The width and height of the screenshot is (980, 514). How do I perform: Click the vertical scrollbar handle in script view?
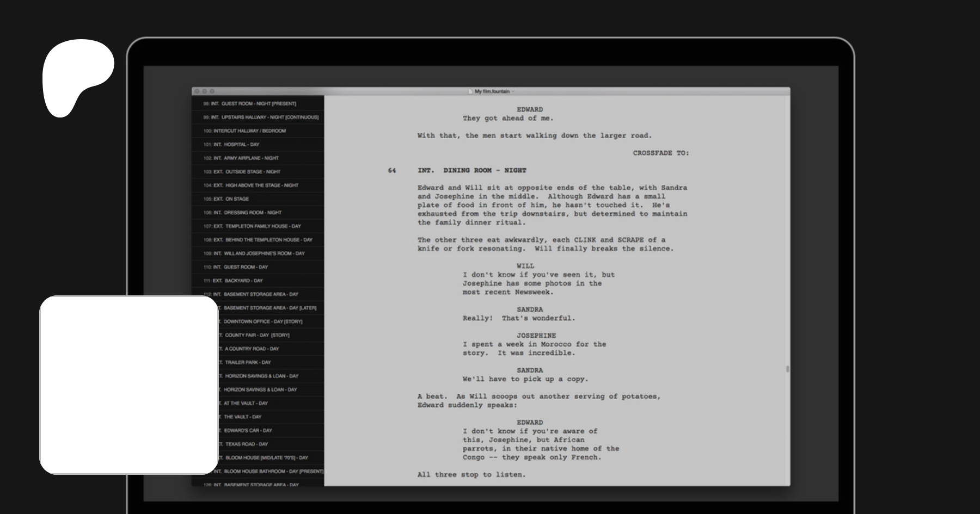[x=787, y=369]
